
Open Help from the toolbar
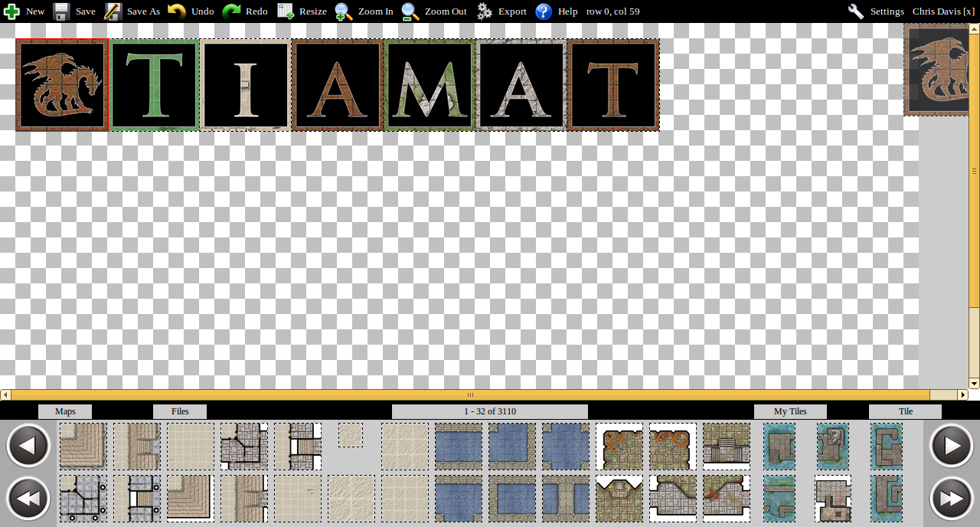[557, 11]
